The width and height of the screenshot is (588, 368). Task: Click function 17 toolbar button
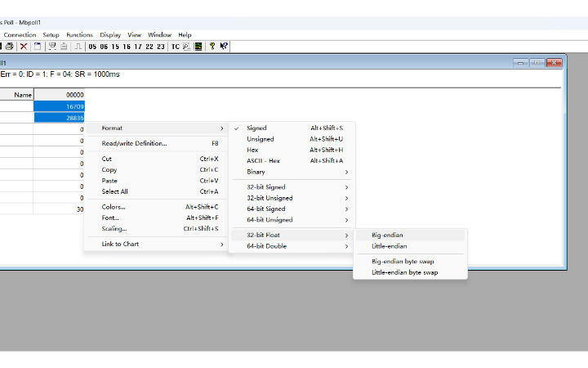click(x=138, y=47)
